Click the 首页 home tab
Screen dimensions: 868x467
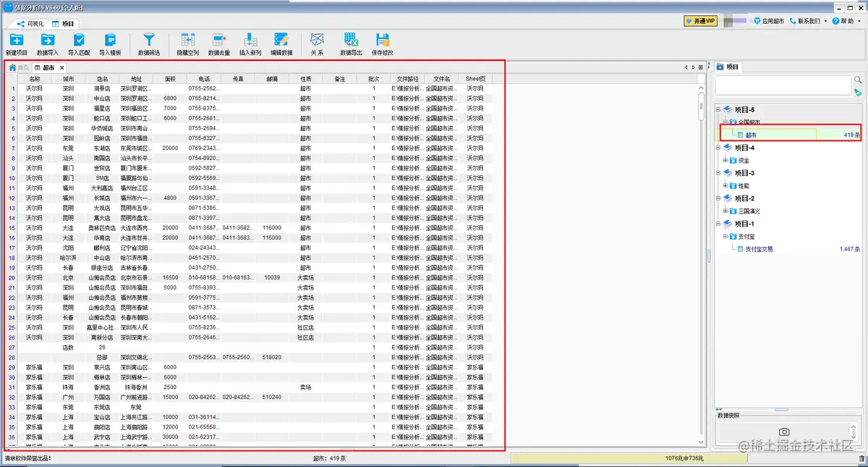[x=20, y=67]
